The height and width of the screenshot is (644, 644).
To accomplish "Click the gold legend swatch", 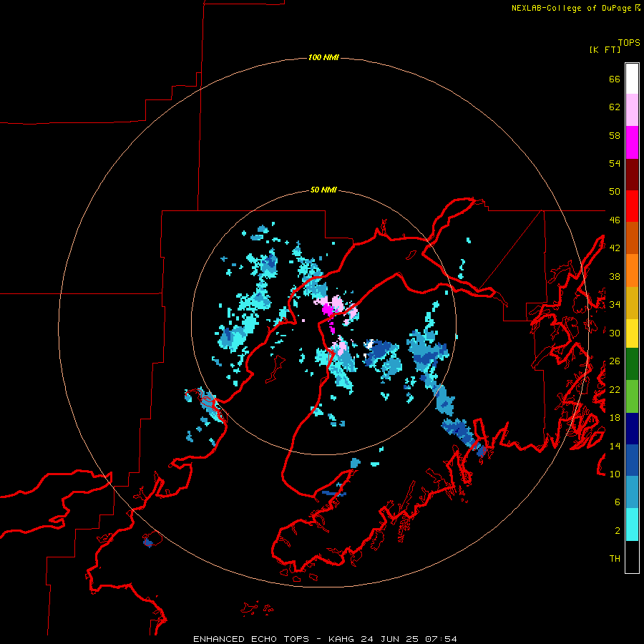I will [x=632, y=303].
